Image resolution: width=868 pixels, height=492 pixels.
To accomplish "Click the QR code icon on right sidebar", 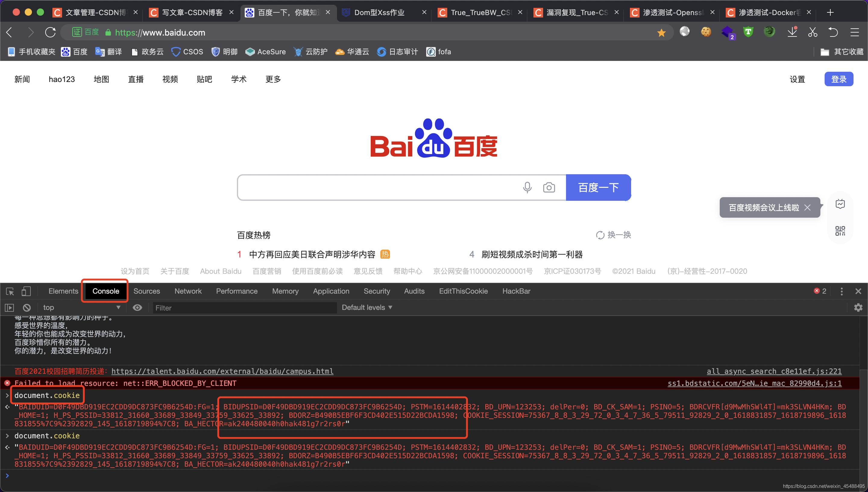I will point(840,231).
